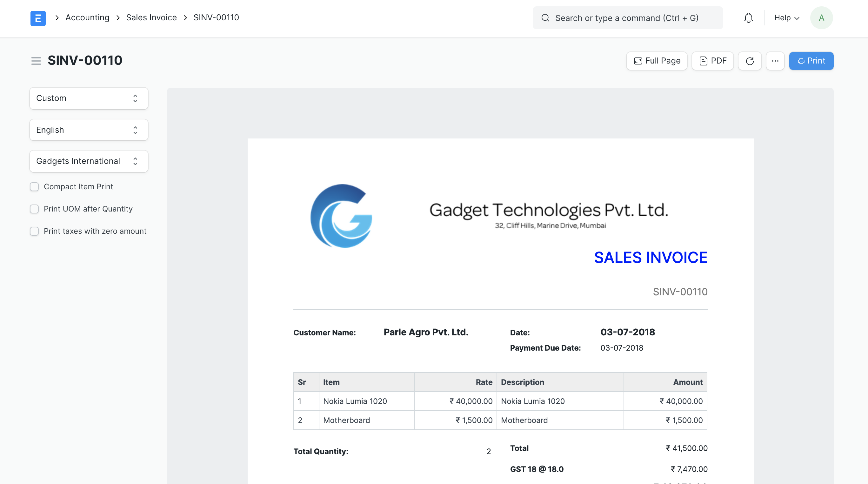Open the three-dots more options menu
This screenshot has width=868, height=484.
(775, 61)
